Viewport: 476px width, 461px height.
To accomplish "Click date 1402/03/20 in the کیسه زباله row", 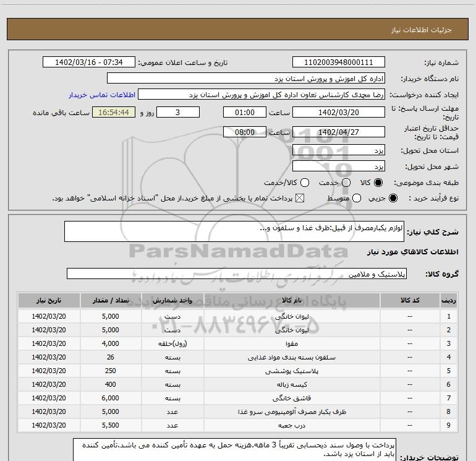I will tap(49, 385).
